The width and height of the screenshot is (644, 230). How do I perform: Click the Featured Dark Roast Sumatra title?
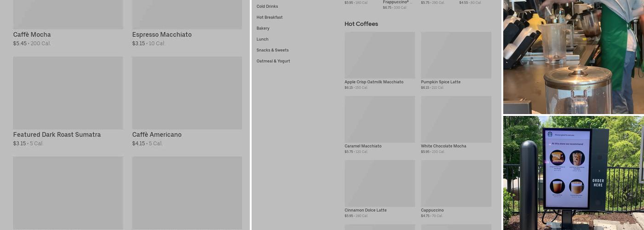[x=57, y=135]
